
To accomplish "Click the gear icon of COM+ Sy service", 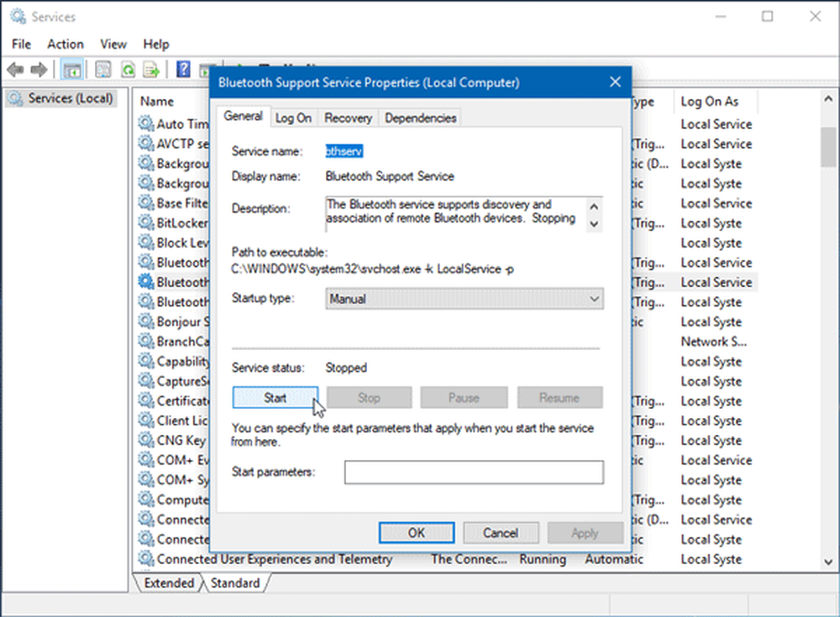I will (x=145, y=479).
